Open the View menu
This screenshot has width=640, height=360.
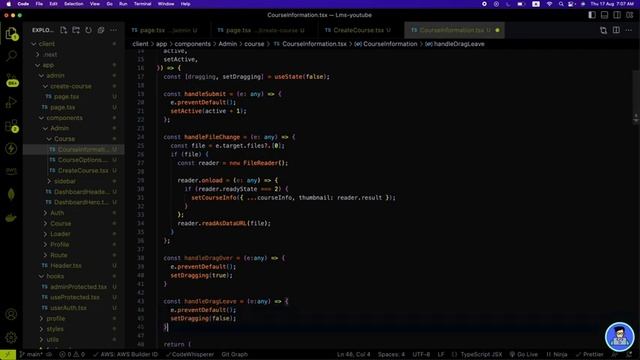tap(95, 4)
